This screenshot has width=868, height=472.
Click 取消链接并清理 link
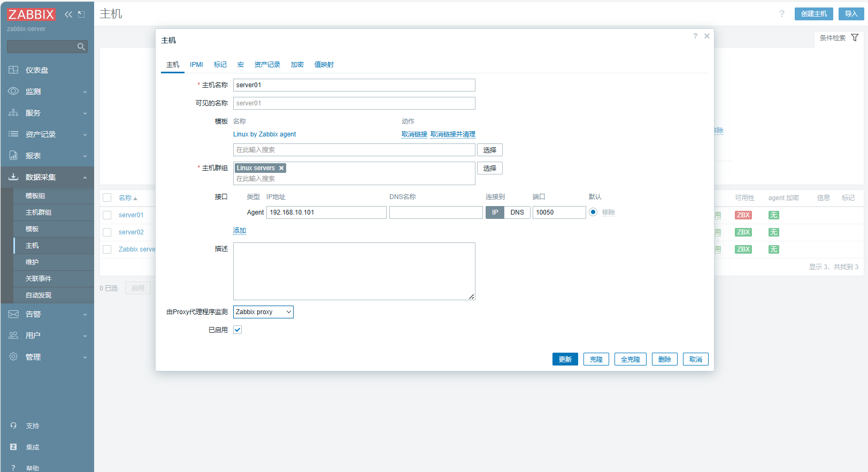click(x=453, y=134)
